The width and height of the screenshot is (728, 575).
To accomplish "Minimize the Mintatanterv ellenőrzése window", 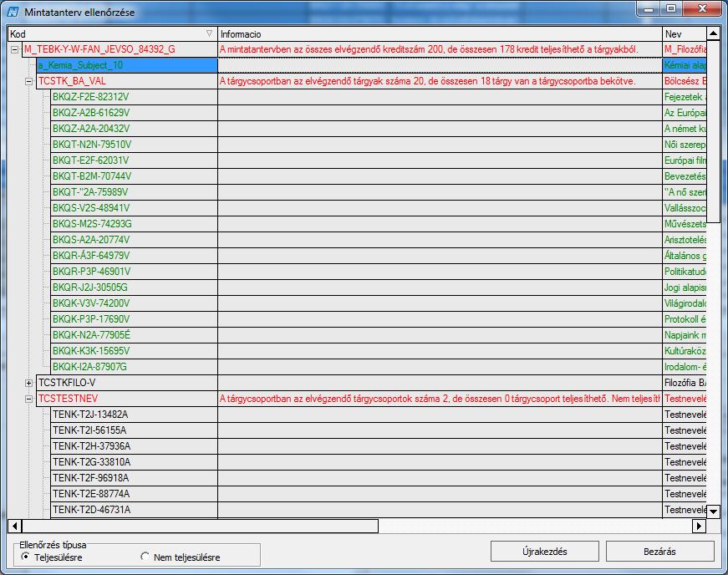I will tap(649, 9).
